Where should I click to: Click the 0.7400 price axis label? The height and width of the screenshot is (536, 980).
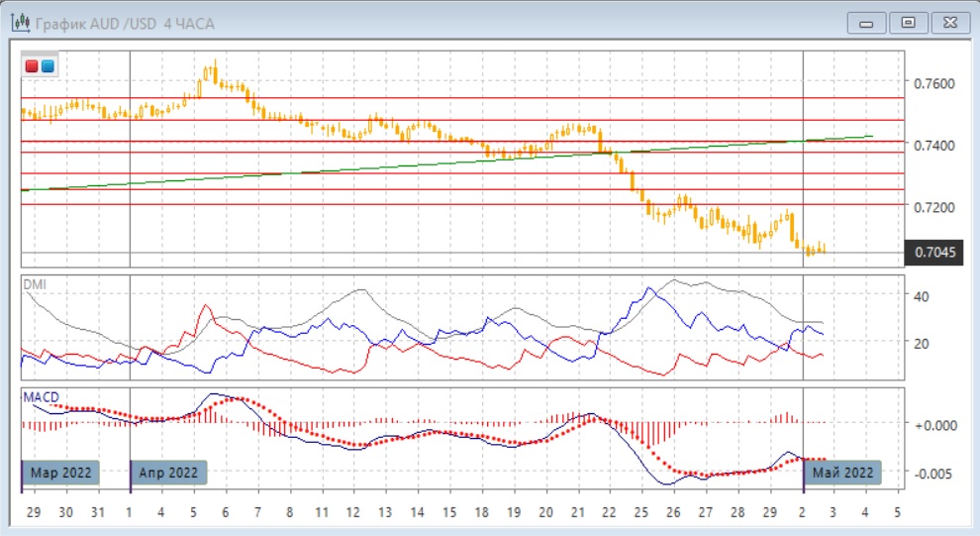[x=935, y=146]
